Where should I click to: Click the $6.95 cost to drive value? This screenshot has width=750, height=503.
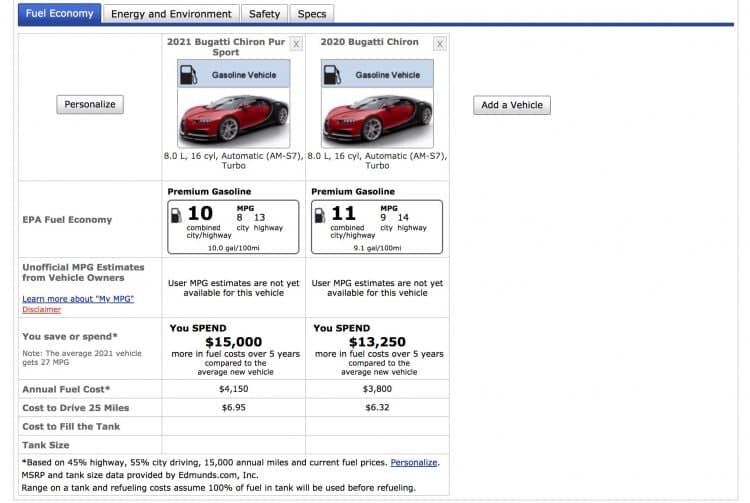[x=233, y=407]
